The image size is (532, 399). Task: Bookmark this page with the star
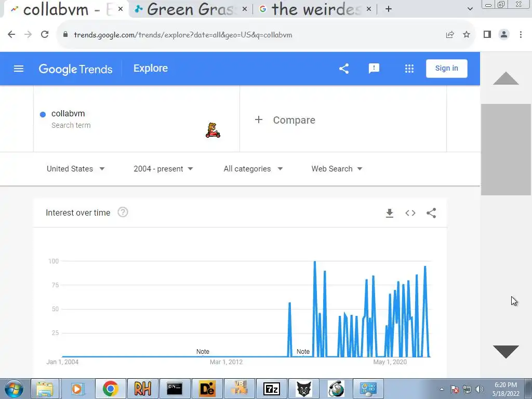pyautogui.click(x=467, y=34)
